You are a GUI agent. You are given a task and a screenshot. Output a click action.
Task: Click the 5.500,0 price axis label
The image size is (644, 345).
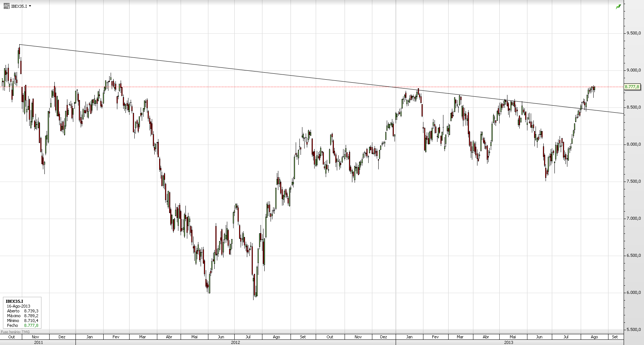click(x=633, y=330)
